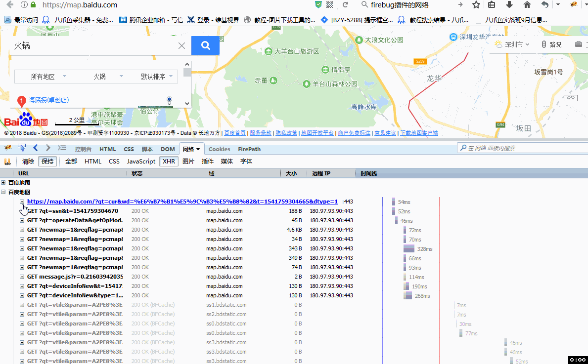The height and width of the screenshot is (364, 588).
Task: Select the 全部 filter
Action: [71, 162]
